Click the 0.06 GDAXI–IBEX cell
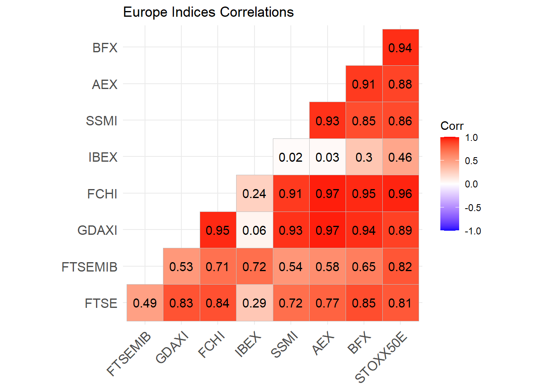Image resolution: width=549 pixels, height=392 pixels. (x=254, y=230)
